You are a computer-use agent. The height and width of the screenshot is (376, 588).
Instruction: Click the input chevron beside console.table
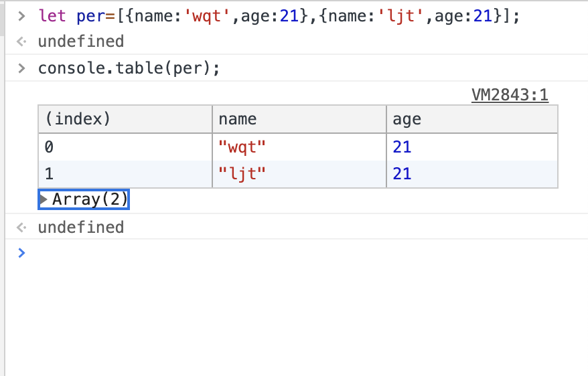(21, 68)
